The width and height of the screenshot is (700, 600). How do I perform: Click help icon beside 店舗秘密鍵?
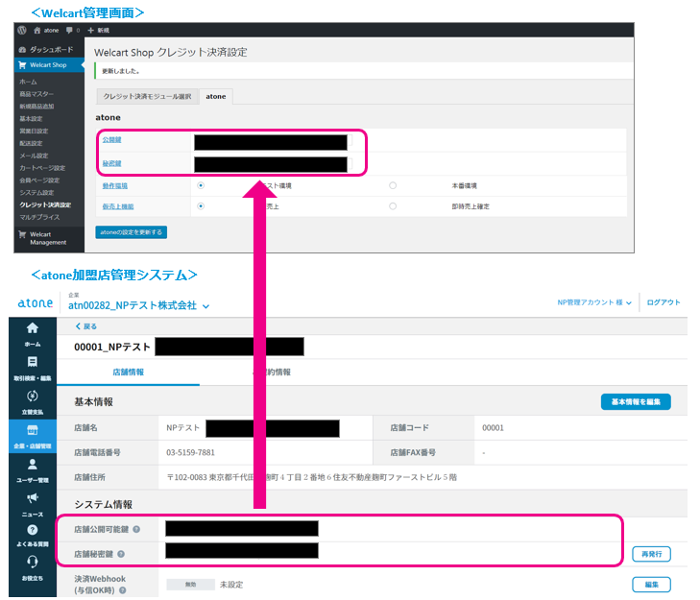point(121,555)
